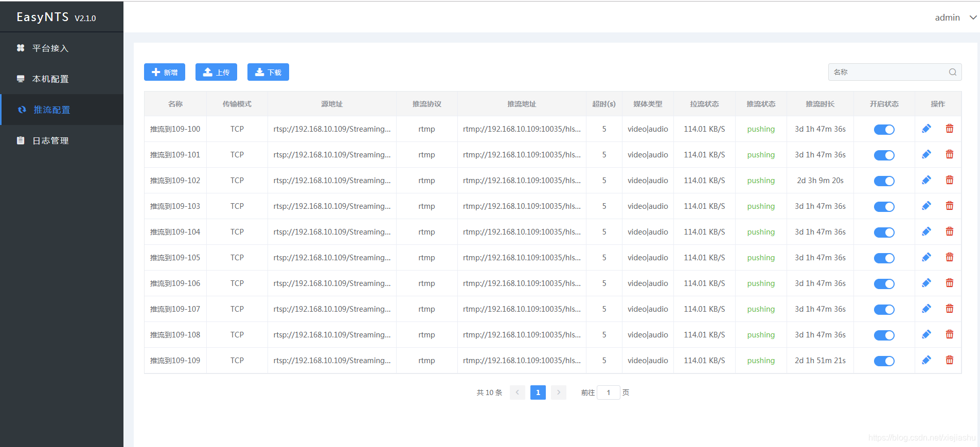
Task: Select the 推流配置 sidebar menu
Action: tap(62, 110)
